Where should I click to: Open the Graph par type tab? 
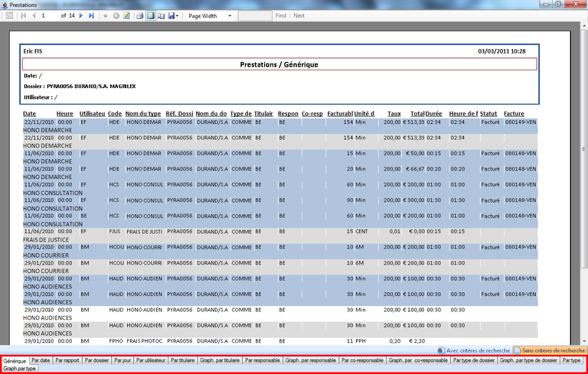(x=20, y=369)
